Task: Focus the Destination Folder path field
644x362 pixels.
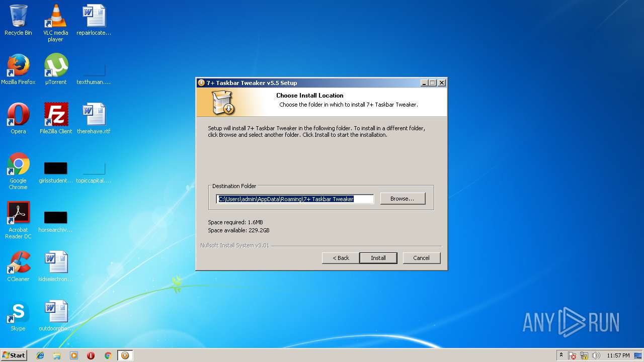Action: (295, 199)
